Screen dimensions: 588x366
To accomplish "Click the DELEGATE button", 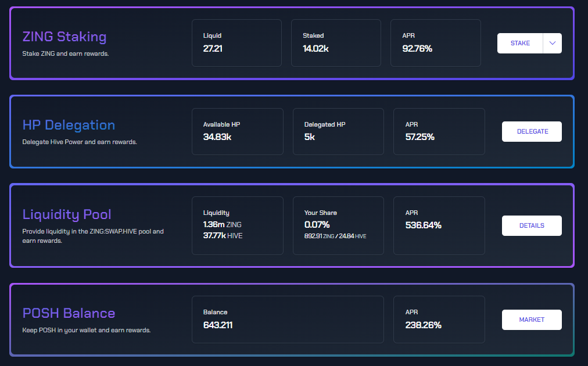I will tap(532, 132).
